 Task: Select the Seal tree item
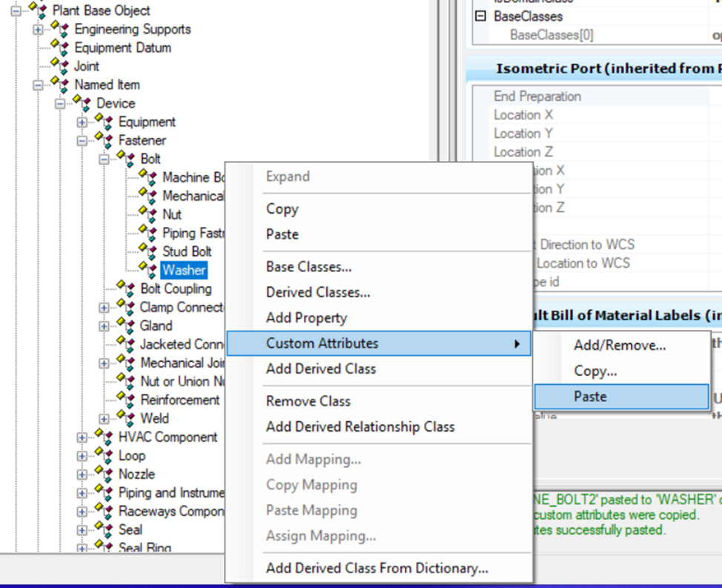click(130, 529)
